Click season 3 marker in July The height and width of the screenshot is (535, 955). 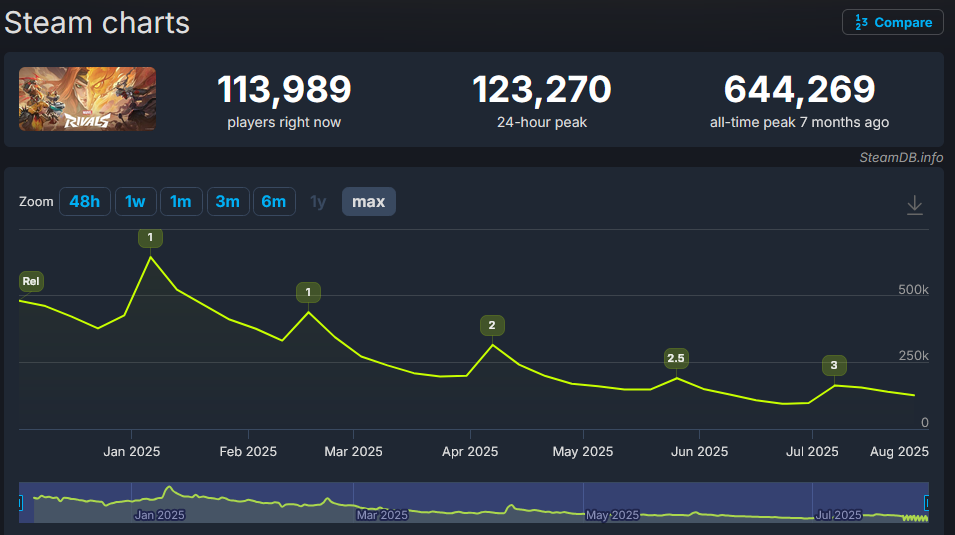[834, 366]
